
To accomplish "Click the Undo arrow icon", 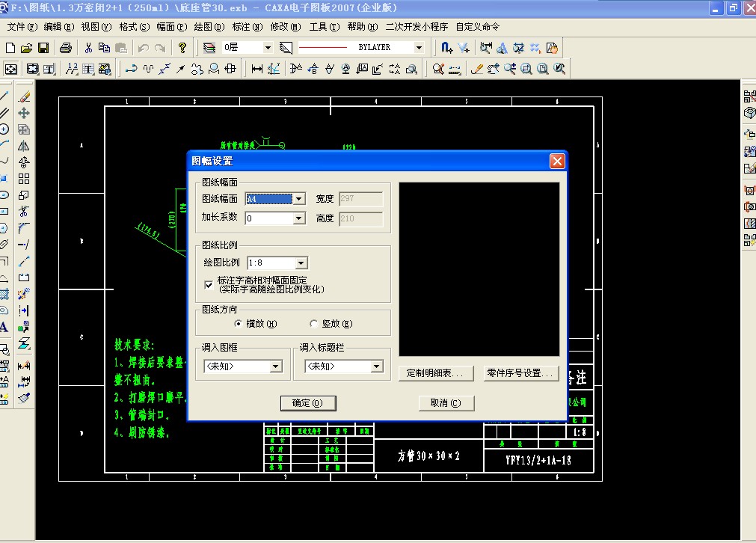I will click(x=143, y=48).
